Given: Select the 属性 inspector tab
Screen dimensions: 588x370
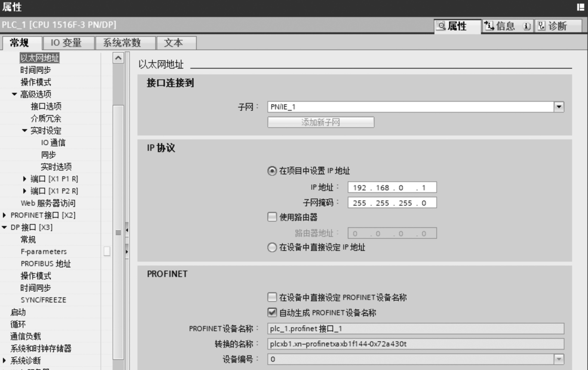Looking at the screenshot, I should [x=457, y=26].
